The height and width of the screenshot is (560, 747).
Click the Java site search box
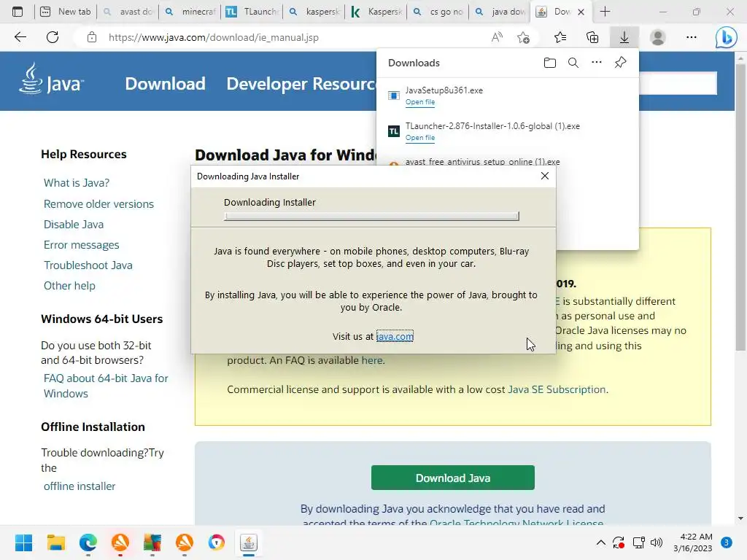pos(678,83)
